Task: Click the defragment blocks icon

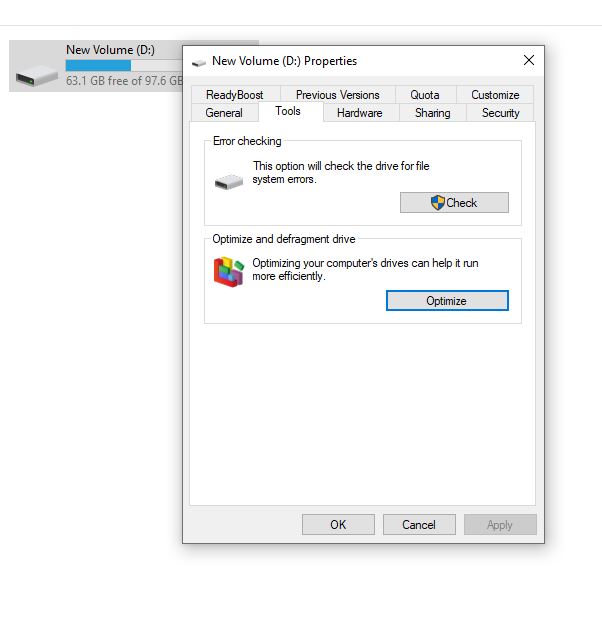Action: [229, 271]
